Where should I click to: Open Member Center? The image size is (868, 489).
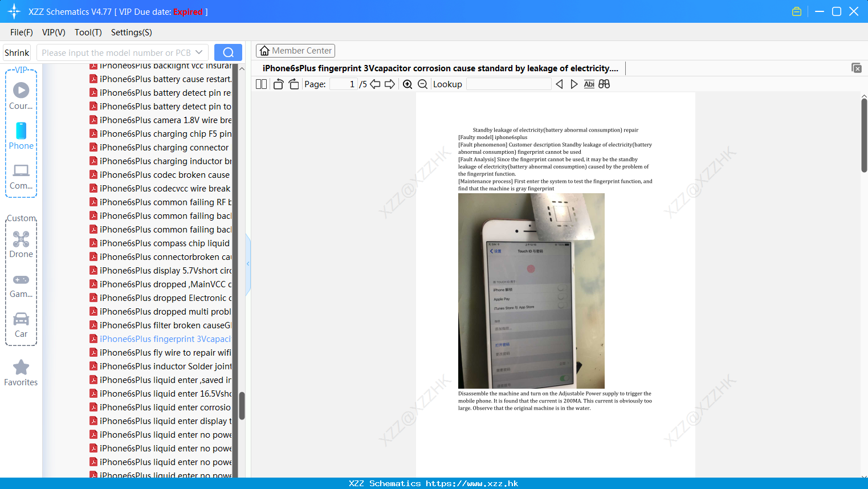295,51
